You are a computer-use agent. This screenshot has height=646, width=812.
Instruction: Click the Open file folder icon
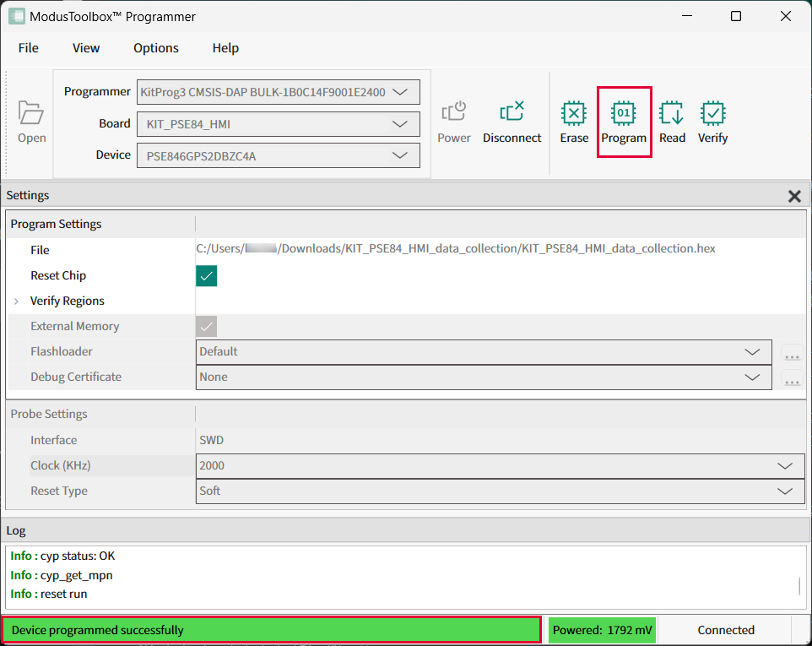31,113
